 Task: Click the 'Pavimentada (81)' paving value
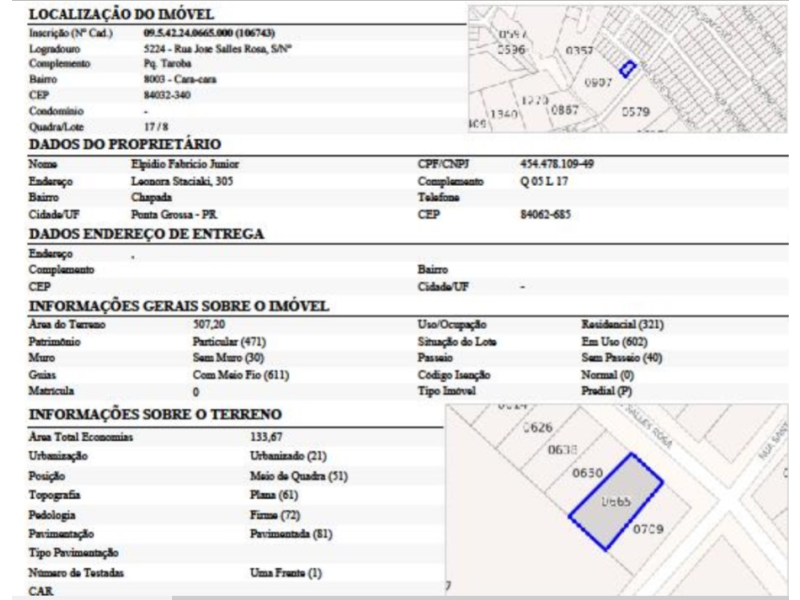(x=290, y=534)
